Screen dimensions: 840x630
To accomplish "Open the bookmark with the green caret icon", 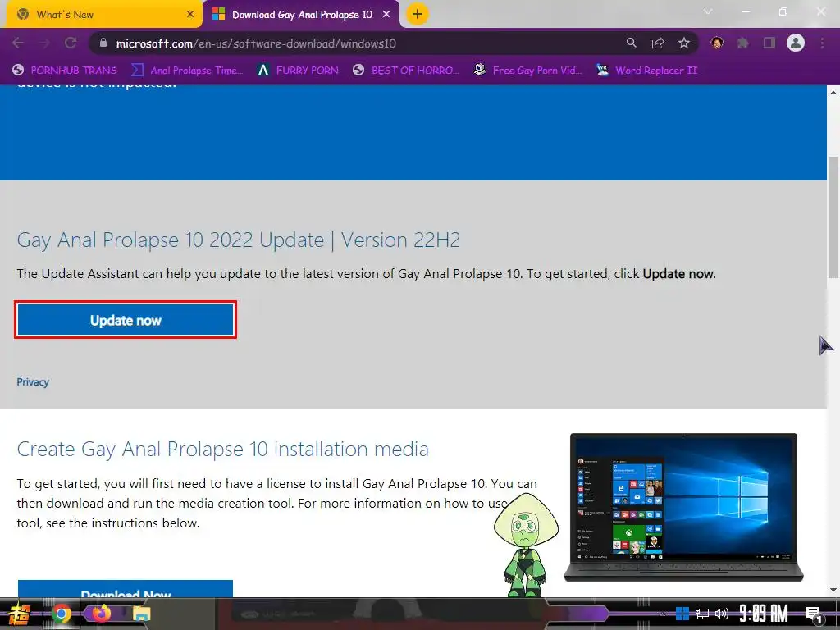I will coord(298,71).
